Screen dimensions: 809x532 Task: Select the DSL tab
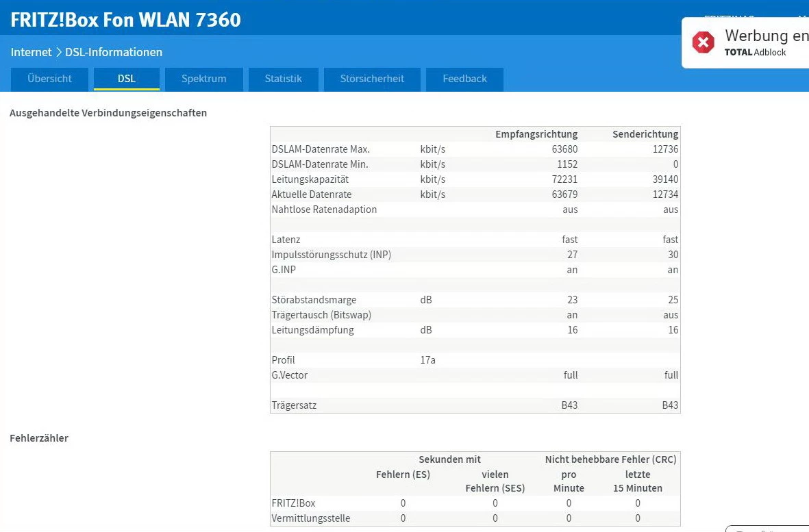coord(127,79)
